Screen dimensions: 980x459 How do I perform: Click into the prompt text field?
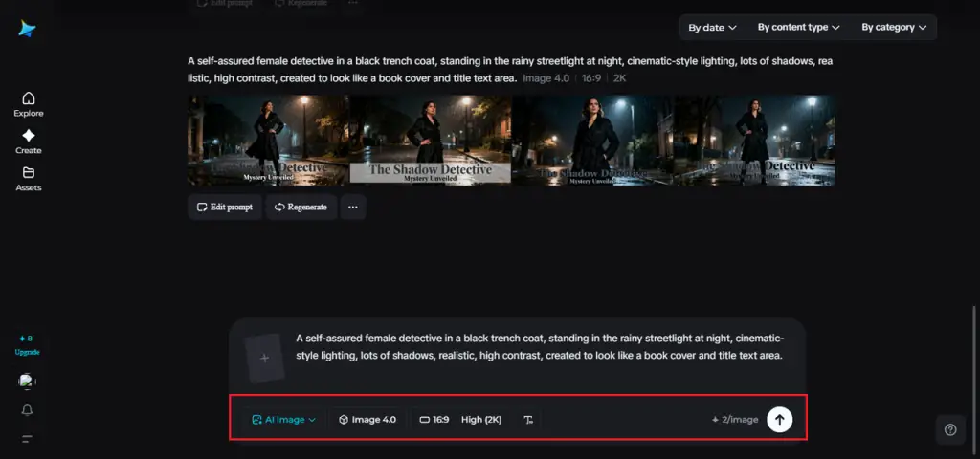pyautogui.click(x=540, y=346)
